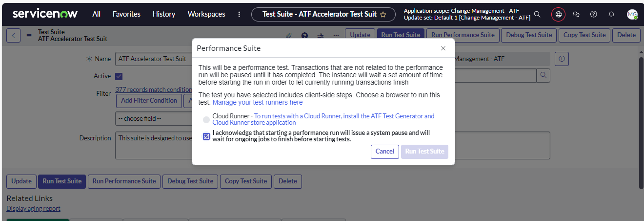Click the ServiceNow logo
Screen dimensions: 644x221
pyautogui.click(x=45, y=14)
